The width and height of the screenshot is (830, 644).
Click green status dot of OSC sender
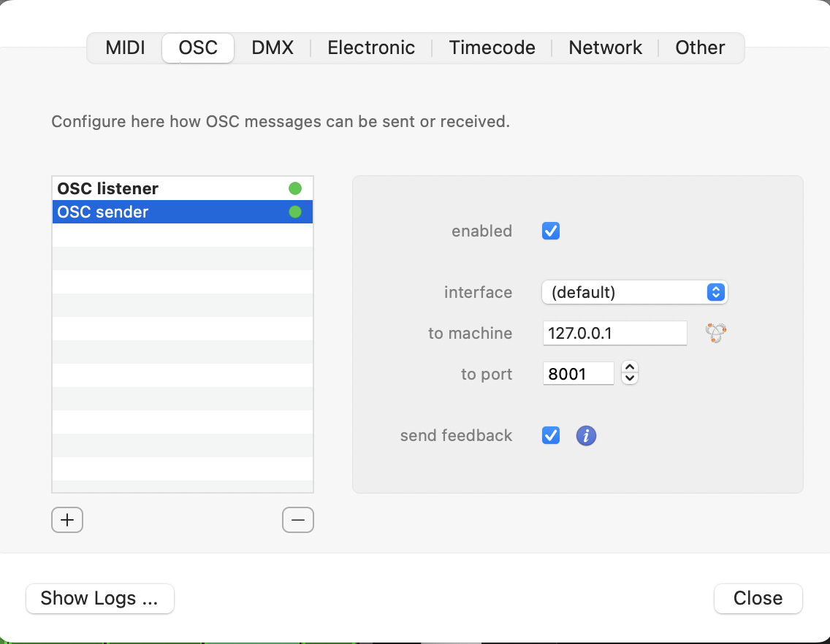click(x=295, y=212)
